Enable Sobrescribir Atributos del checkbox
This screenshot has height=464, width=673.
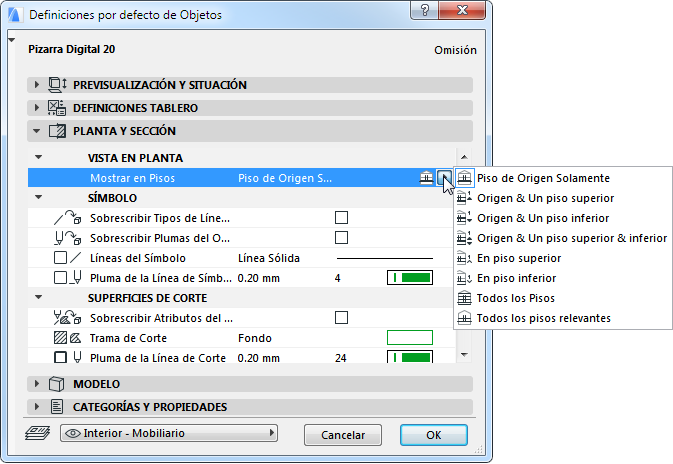coord(341,318)
